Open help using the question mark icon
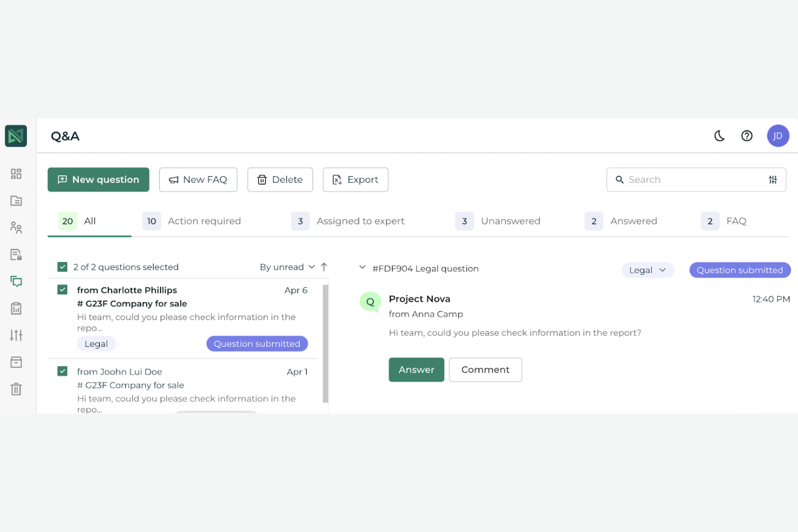The width and height of the screenshot is (798, 532). 747,136
